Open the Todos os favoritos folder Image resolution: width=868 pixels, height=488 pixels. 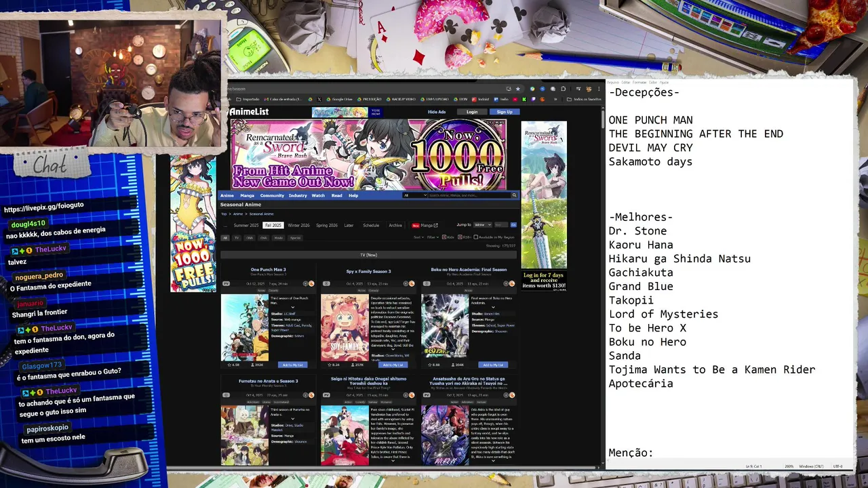pyautogui.click(x=584, y=99)
